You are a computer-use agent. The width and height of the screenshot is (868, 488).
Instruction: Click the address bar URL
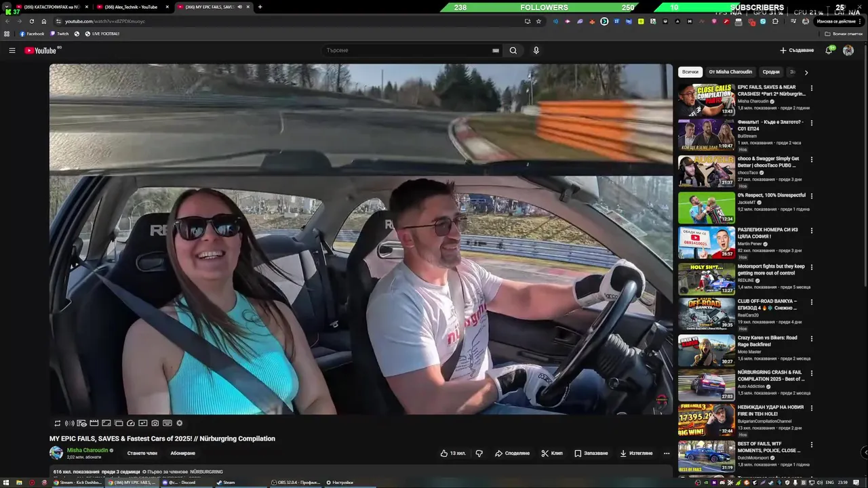pyautogui.click(x=105, y=21)
